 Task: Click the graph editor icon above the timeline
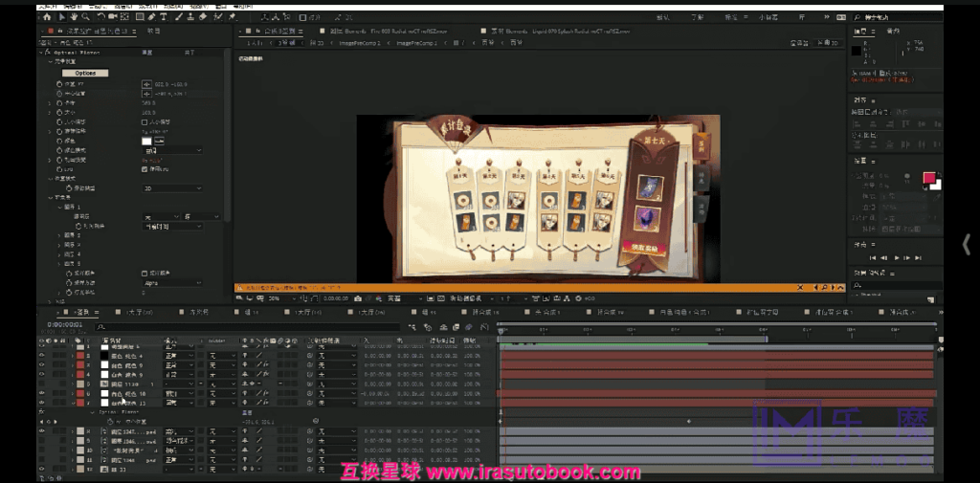coord(484,327)
